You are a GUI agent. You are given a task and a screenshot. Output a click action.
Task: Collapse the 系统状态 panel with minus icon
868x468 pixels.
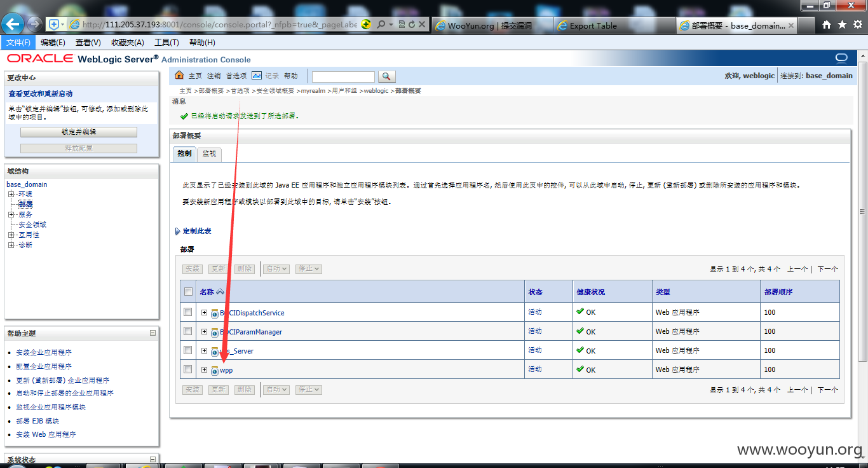[x=153, y=459]
